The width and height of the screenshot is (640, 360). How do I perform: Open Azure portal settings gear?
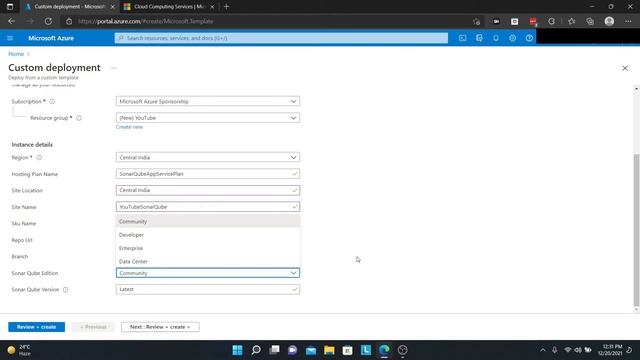click(x=513, y=38)
